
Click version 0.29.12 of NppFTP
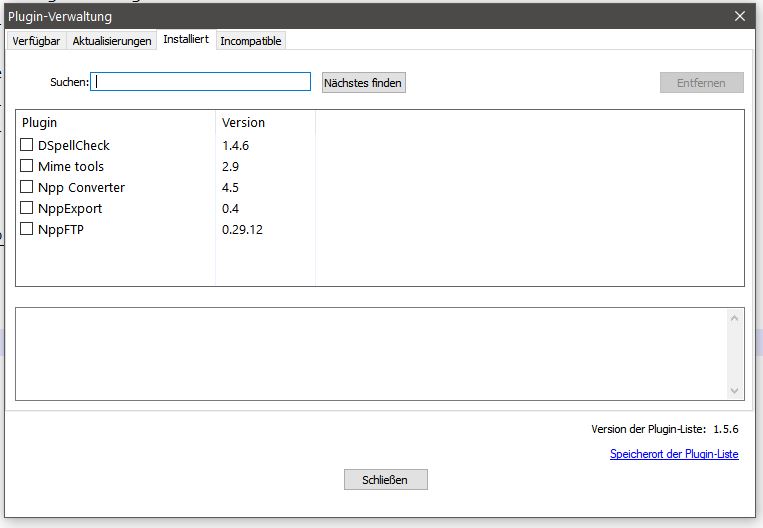click(x=242, y=229)
